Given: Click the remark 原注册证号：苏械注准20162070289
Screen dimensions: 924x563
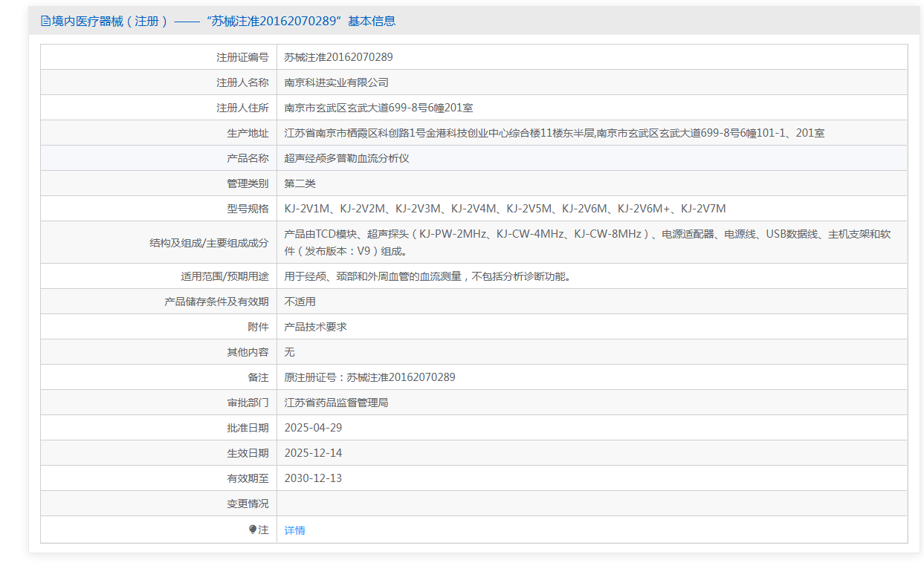Looking at the screenshot, I should click(x=370, y=377).
